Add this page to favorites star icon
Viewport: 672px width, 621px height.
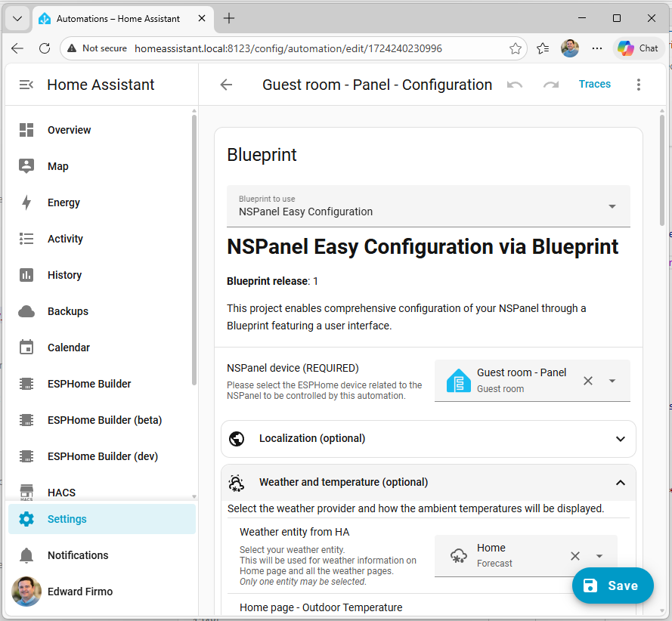[515, 48]
